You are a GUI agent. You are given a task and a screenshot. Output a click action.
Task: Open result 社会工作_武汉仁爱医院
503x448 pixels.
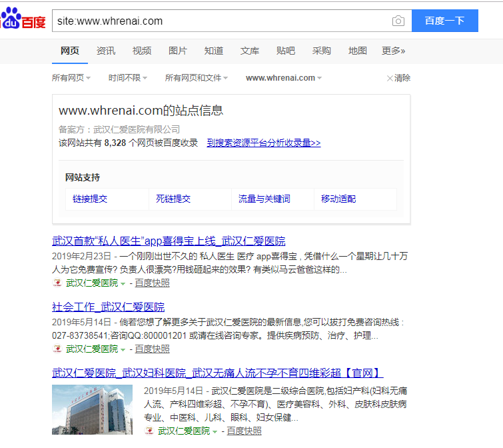(109, 307)
